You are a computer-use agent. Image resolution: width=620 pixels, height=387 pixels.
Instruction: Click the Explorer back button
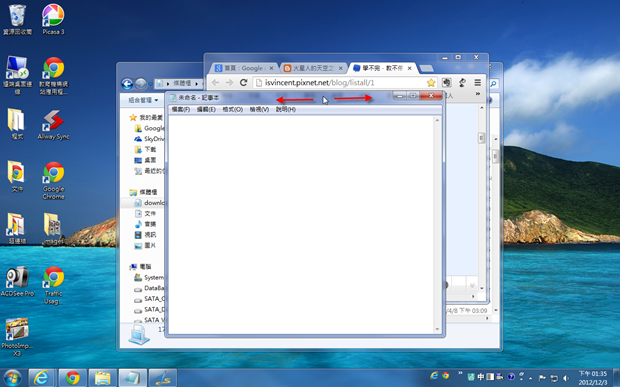127,83
